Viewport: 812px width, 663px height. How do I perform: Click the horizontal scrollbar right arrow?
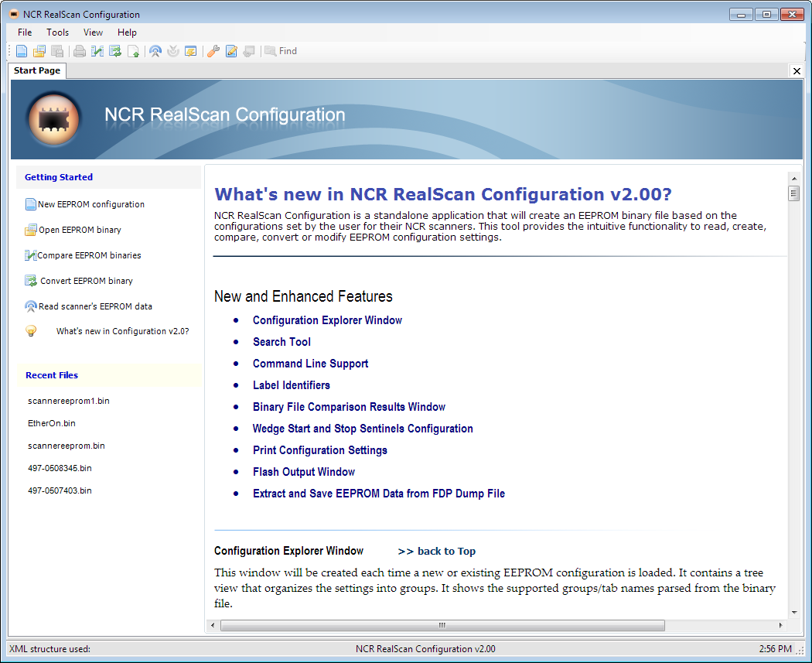click(780, 625)
